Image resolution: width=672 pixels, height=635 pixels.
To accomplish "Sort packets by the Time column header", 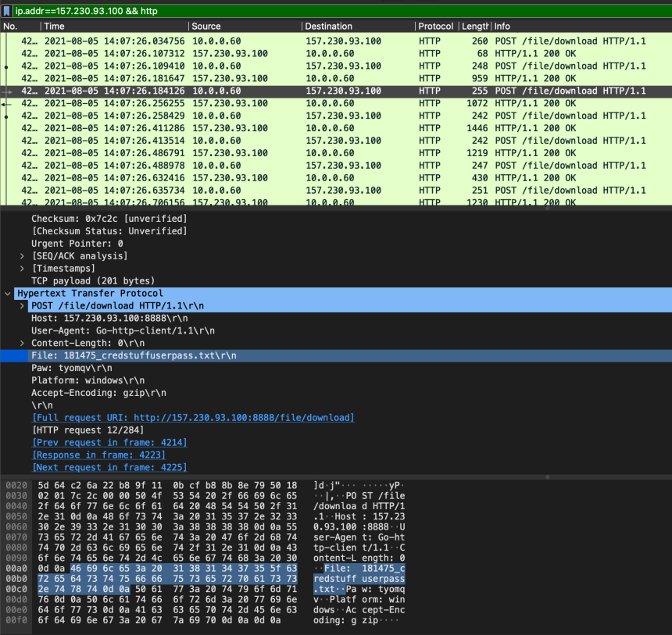I will [114, 26].
